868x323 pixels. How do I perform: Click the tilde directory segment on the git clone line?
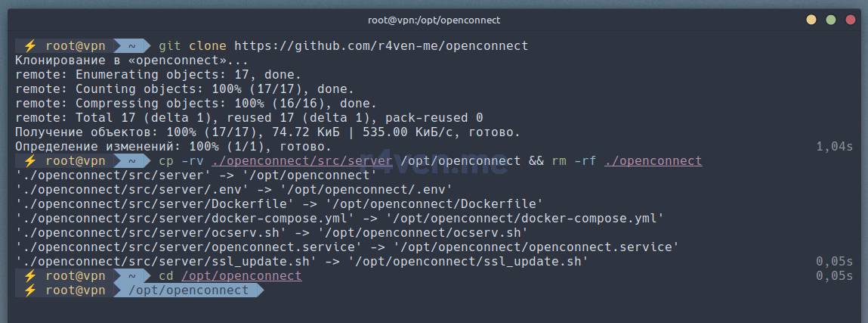(x=131, y=46)
